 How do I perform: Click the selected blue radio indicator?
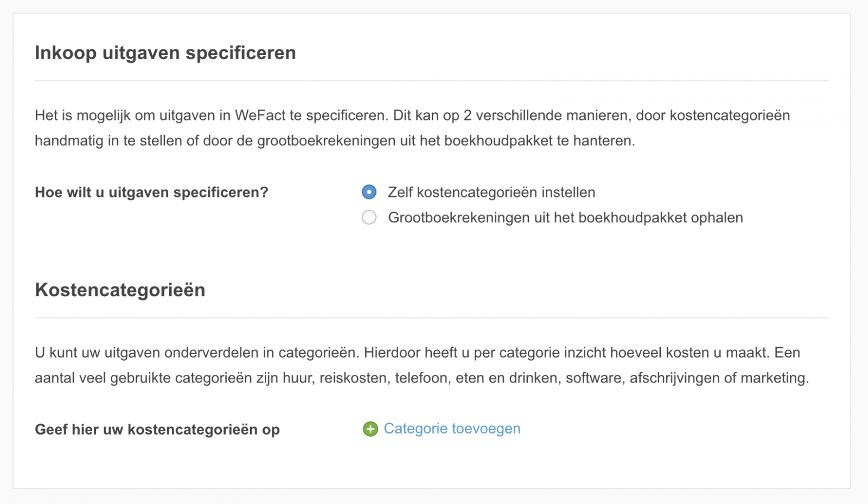tap(369, 192)
